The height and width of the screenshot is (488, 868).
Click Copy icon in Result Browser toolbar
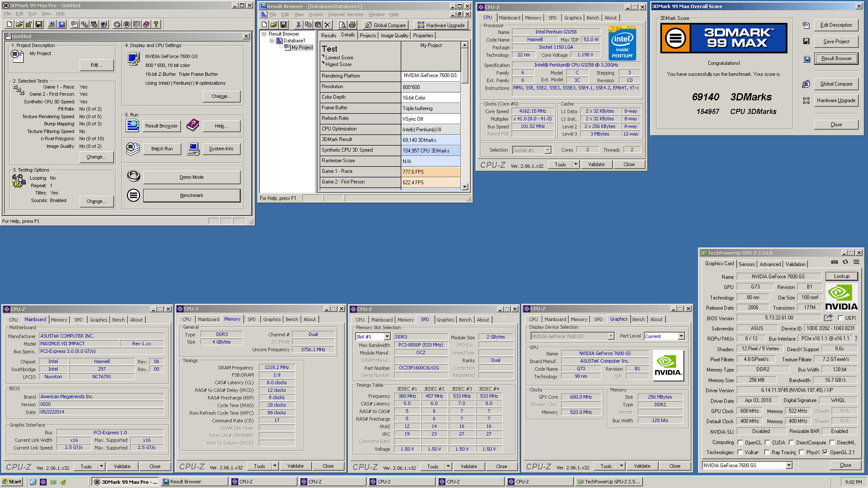(x=308, y=25)
